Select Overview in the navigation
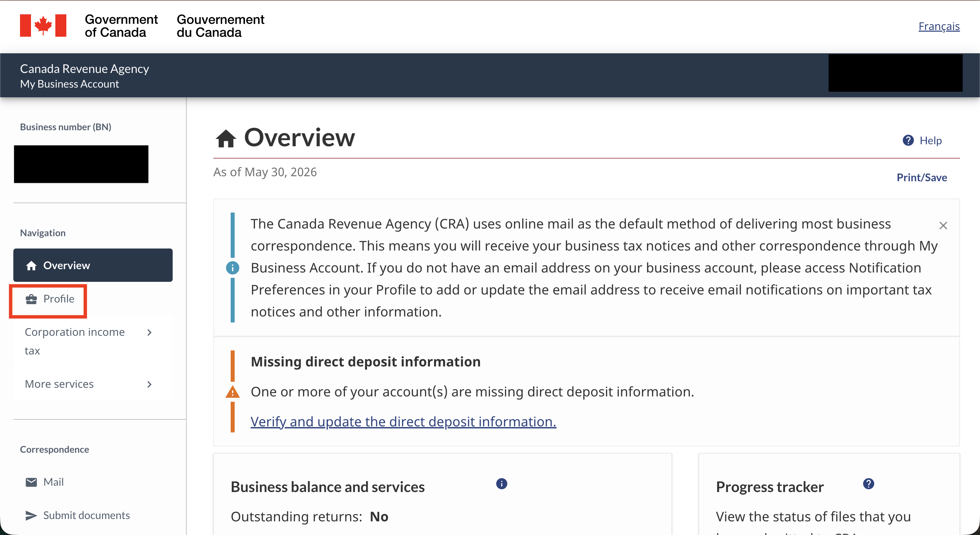980x535 pixels. [x=93, y=265]
